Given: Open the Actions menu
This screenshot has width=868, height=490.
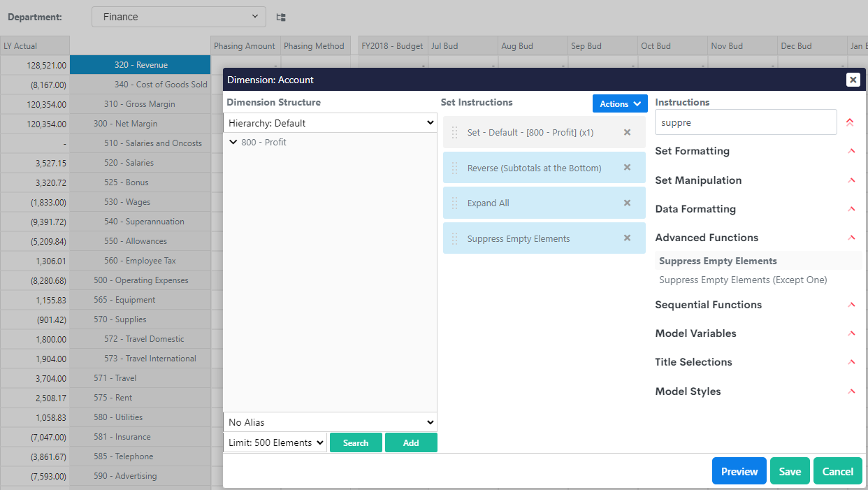Looking at the screenshot, I should pos(620,103).
